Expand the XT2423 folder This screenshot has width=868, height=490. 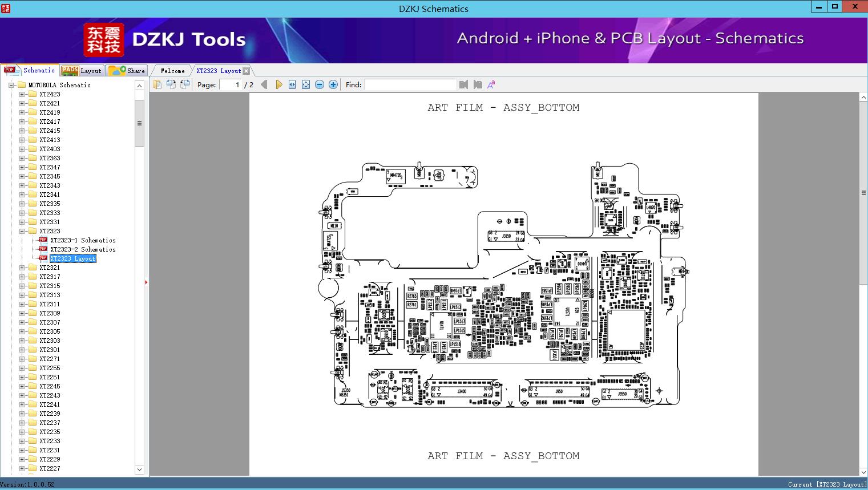click(22, 94)
